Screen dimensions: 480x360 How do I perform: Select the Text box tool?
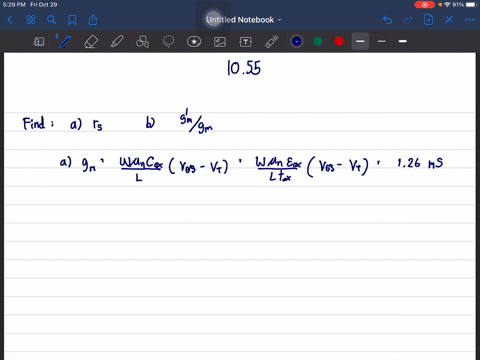pyautogui.click(x=246, y=42)
